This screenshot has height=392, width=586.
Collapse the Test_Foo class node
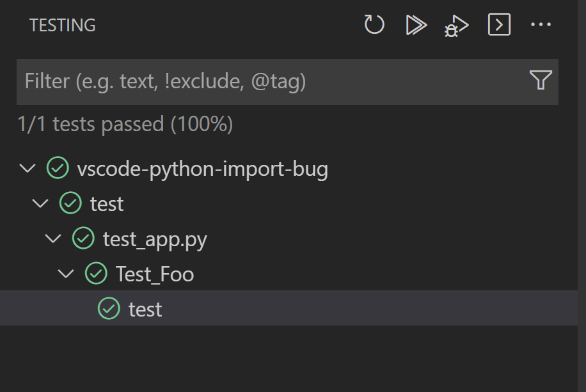click(66, 274)
